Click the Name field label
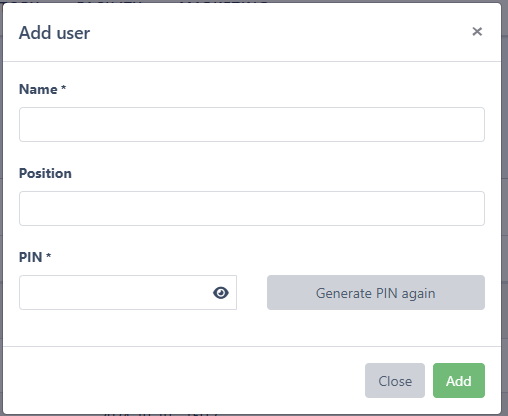Viewport: 508px width, 416px height. 38,89
